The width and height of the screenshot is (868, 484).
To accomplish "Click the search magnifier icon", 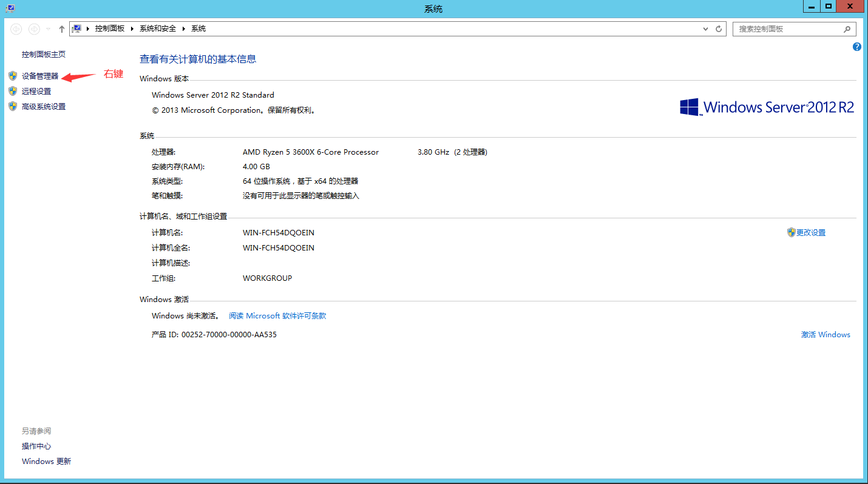I will (x=847, y=29).
